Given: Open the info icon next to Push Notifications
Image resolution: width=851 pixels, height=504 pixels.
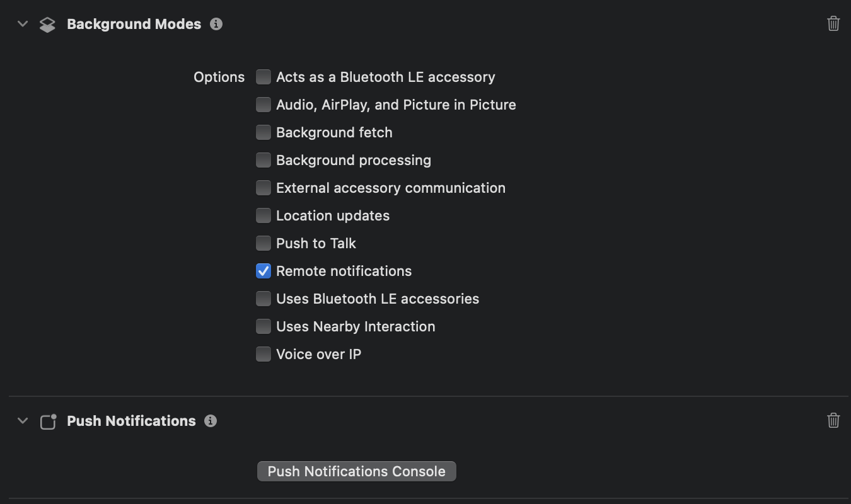Looking at the screenshot, I should (x=211, y=421).
